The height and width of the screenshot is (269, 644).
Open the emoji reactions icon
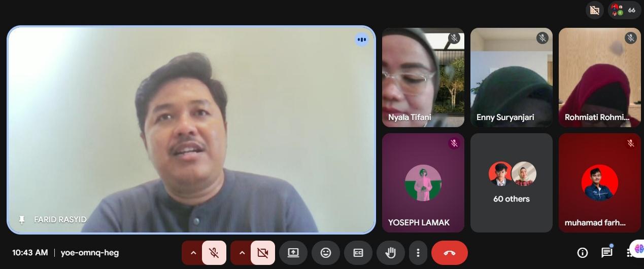click(326, 253)
